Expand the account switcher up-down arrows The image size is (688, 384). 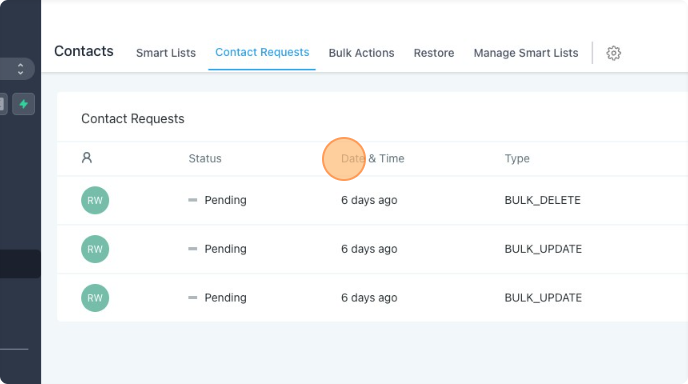point(20,69)
